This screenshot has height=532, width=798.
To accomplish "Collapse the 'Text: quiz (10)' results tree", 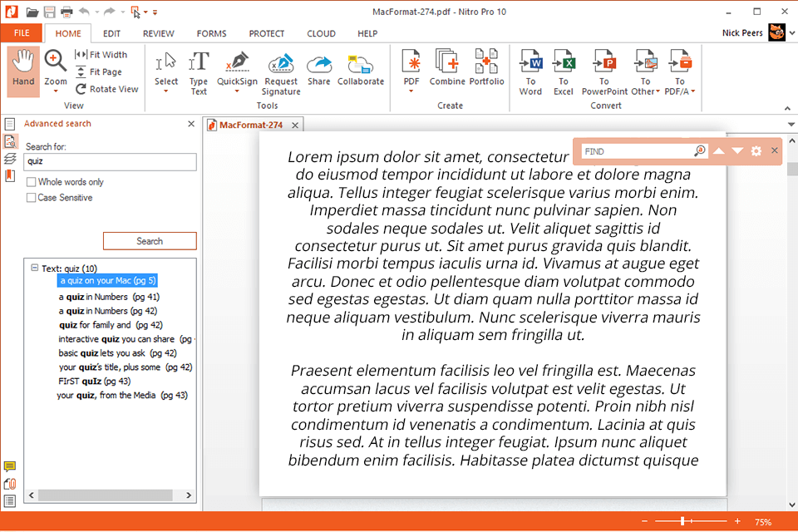I will 34,268.
